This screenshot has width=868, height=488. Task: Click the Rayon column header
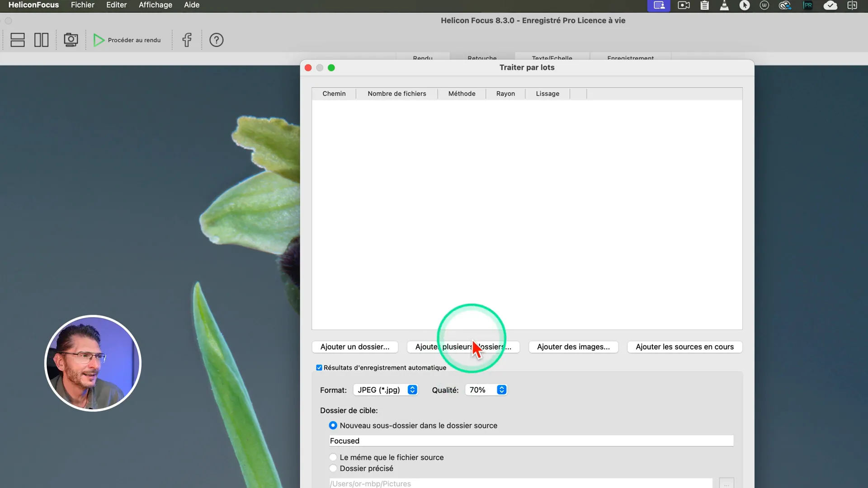pyautogui.click(x=505, y=94)
